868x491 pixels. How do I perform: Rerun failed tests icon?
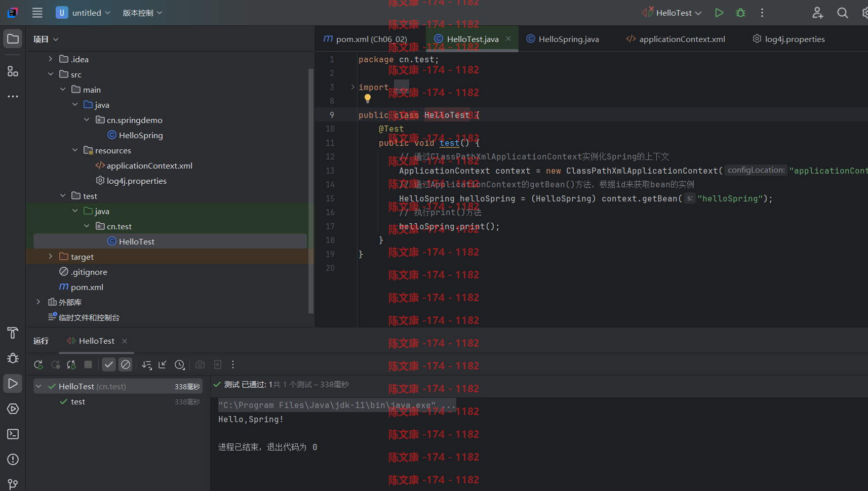coord(56,364)
